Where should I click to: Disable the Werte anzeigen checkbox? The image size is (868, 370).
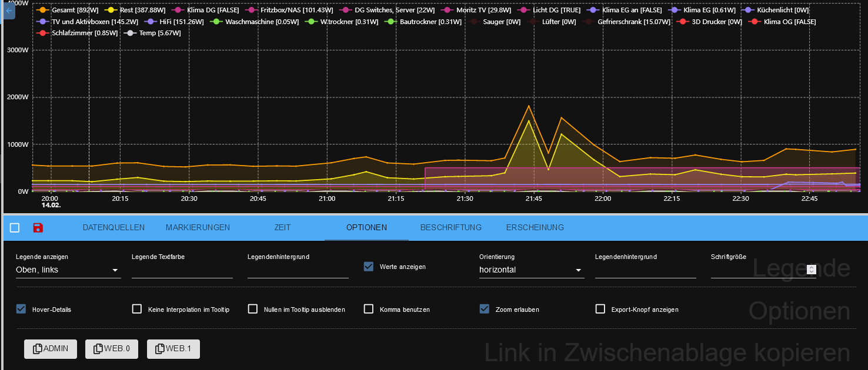369,266
